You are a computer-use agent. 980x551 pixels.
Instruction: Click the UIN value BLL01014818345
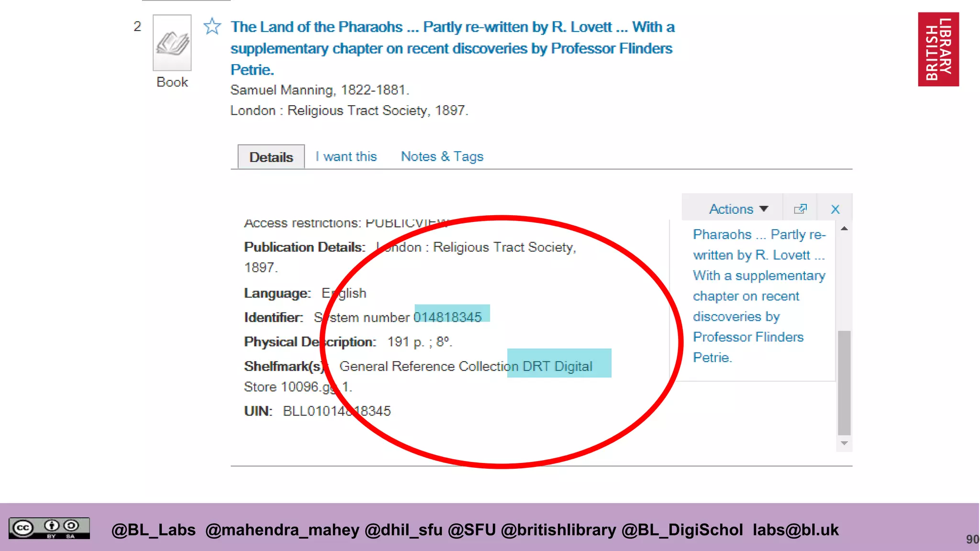pos(337,411)
